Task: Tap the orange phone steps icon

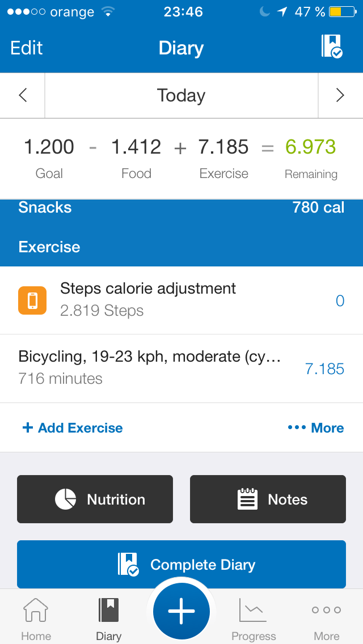Action: [x=32, y=300]
